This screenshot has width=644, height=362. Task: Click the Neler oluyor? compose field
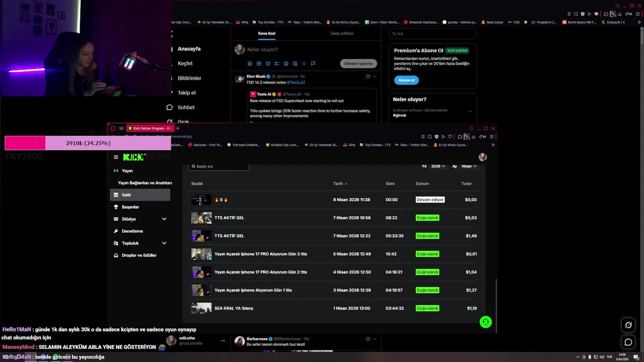pos(262,49)
